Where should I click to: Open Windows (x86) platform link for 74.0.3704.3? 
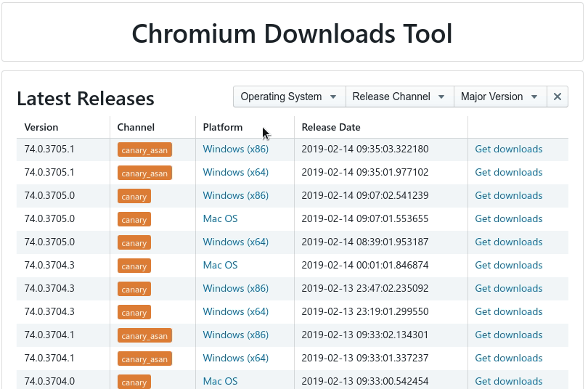(235, 289)
